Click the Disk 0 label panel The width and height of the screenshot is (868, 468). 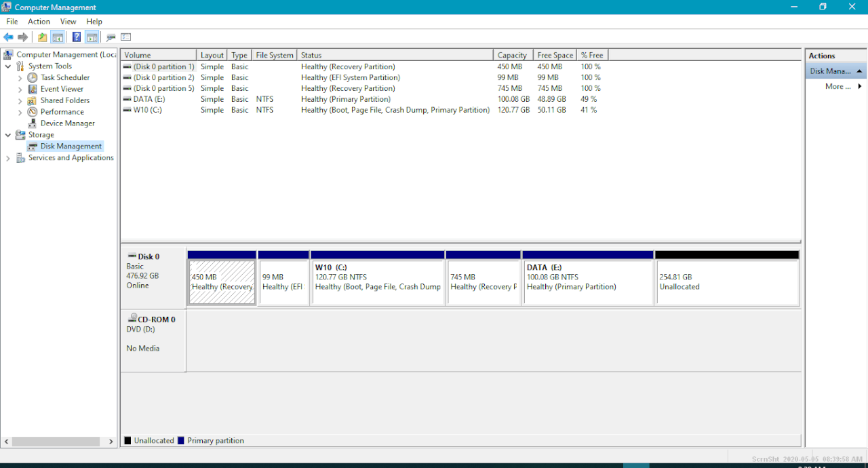click(x=153, y=278)
